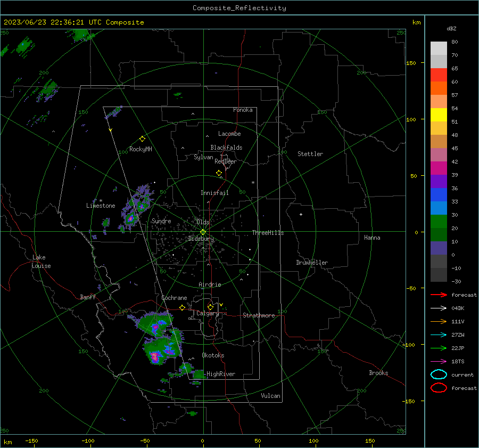479x448 pixels.
Task: Click the yellow diamond marker above RockyMH
Action: point(142,139)
